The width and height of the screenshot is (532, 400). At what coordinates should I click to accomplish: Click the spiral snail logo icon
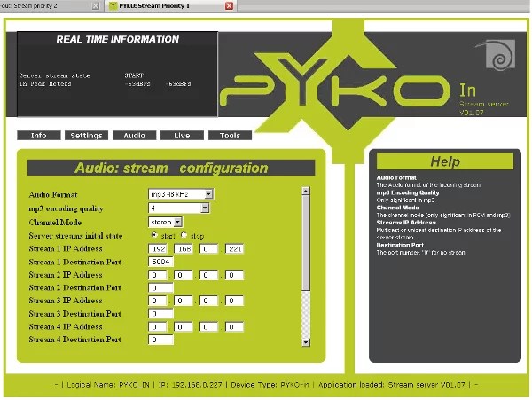[x=493, y=55]
